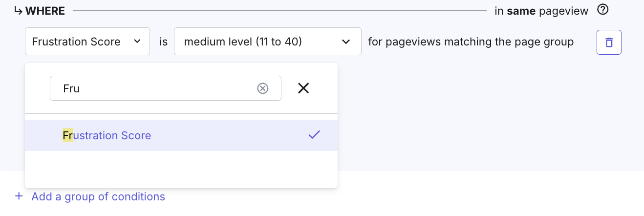Open the medium level (11 to 40) dropdown
644x216 pixels.
tap(268, 42)
